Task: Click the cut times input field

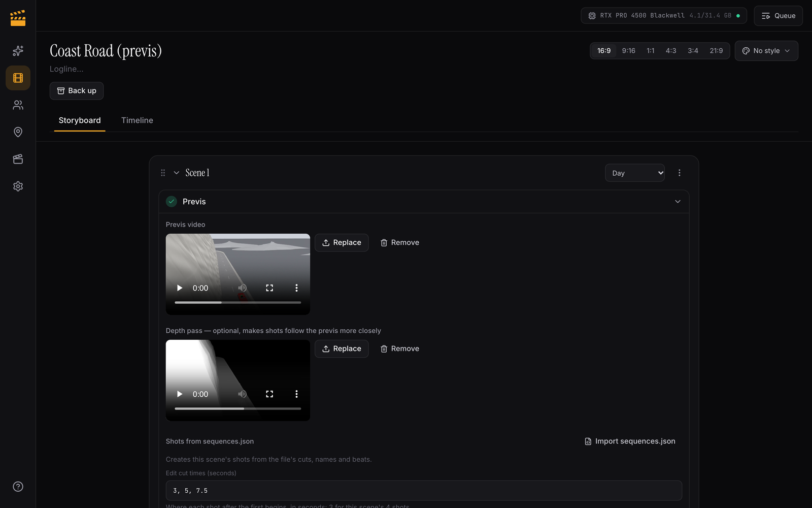Action: coord(424,491)
